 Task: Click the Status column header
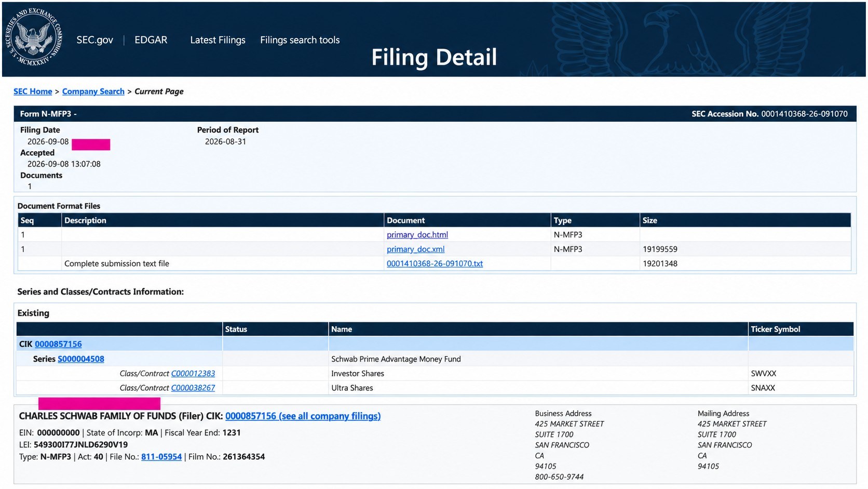pyautogui.click(x=236, y=329)
